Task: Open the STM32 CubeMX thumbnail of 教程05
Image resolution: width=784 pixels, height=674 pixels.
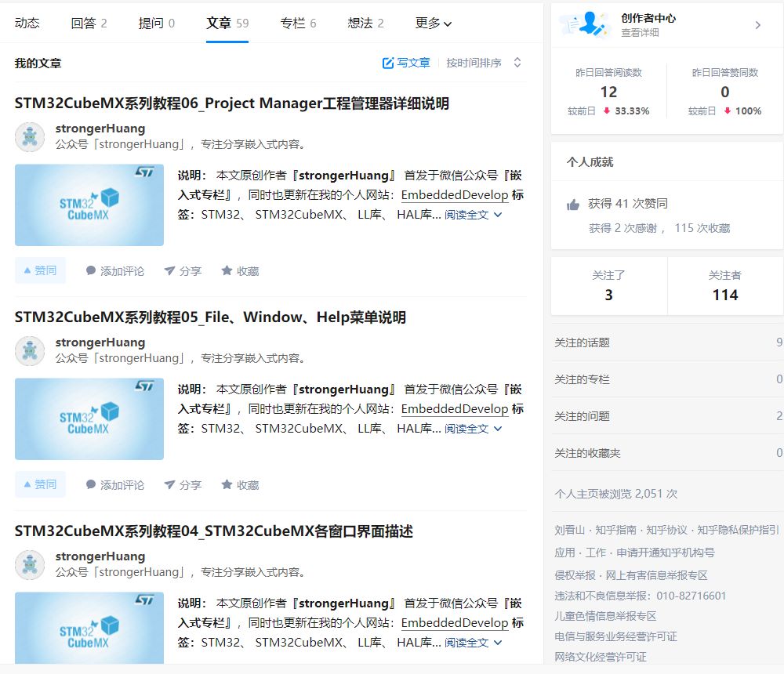Action: click(89, 419)
